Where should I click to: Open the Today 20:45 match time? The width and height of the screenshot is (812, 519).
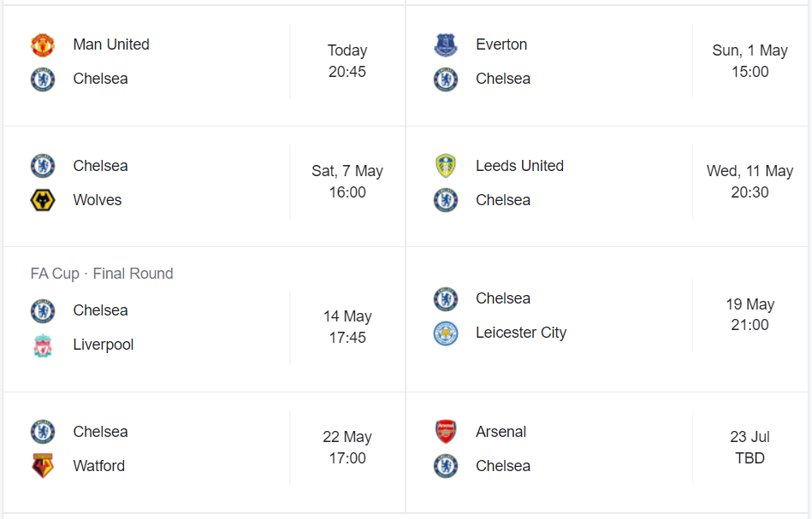(347, 62)
